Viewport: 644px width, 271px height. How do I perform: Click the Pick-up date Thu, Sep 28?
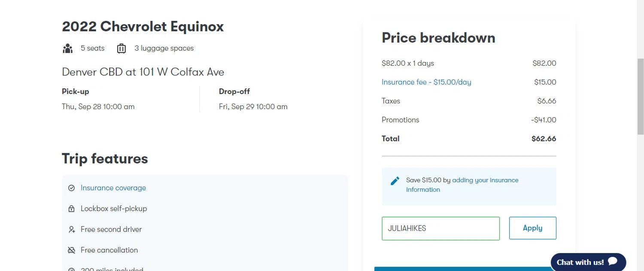click(98, 107)
